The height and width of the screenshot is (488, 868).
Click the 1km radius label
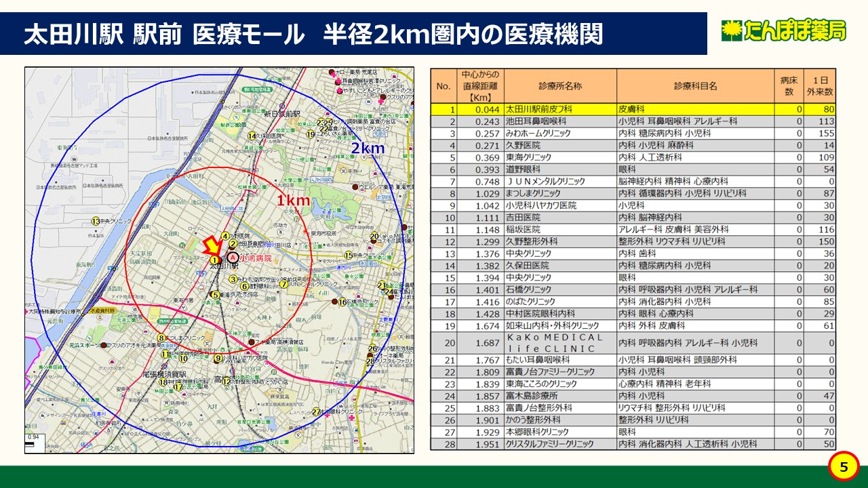(x=292, y=200)
